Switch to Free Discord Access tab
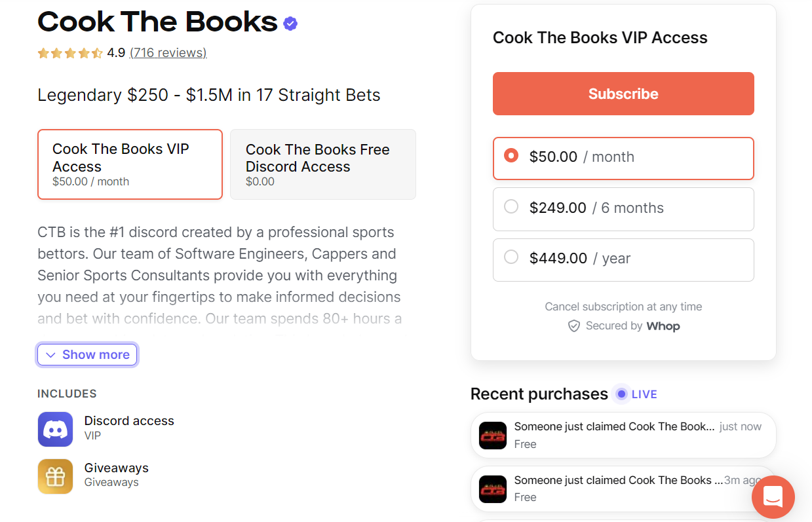 click(322, 164)
